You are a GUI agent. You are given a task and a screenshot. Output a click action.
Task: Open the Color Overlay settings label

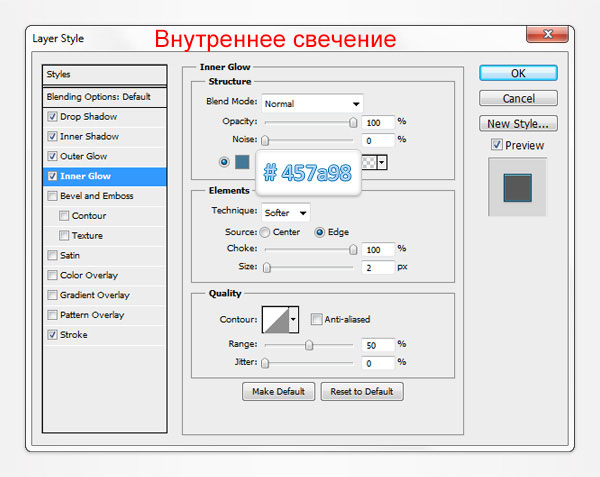[x=89, y=275]
